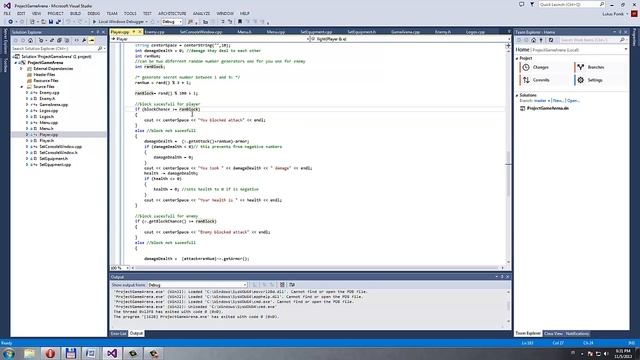Open the Show output from dropdown
Viewport: 640px width, 360px height.
coord(198,285)
